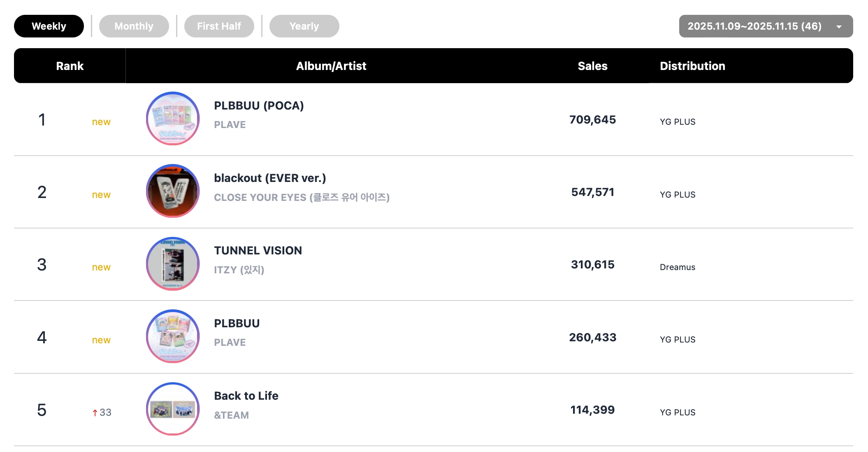Open the blackout (EVER ver.) title link
868x452 pixels.
pos(270,178)
